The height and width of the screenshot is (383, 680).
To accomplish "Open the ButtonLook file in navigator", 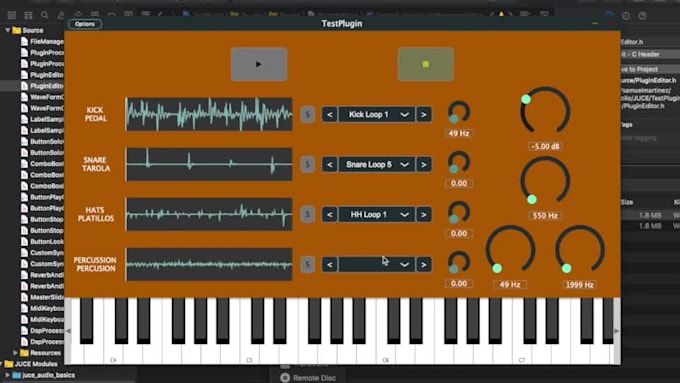I will click(42, 242).
